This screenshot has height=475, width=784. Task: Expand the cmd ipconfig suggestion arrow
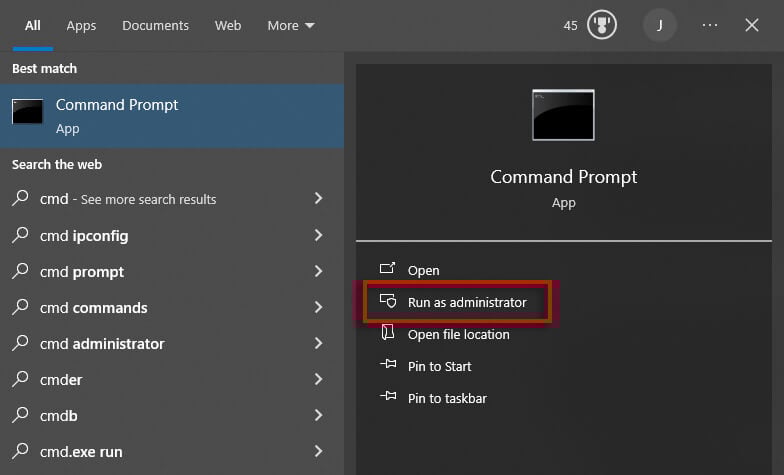[x=318, y=236]
